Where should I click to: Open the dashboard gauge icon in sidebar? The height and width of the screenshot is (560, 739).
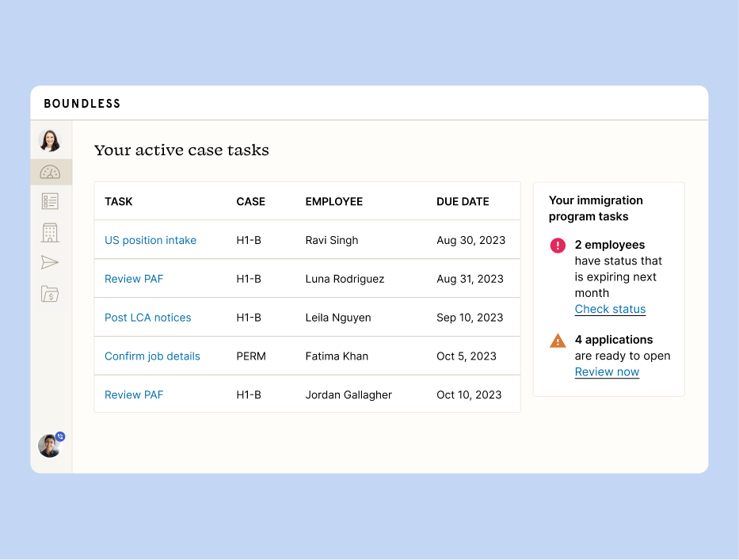50,172
